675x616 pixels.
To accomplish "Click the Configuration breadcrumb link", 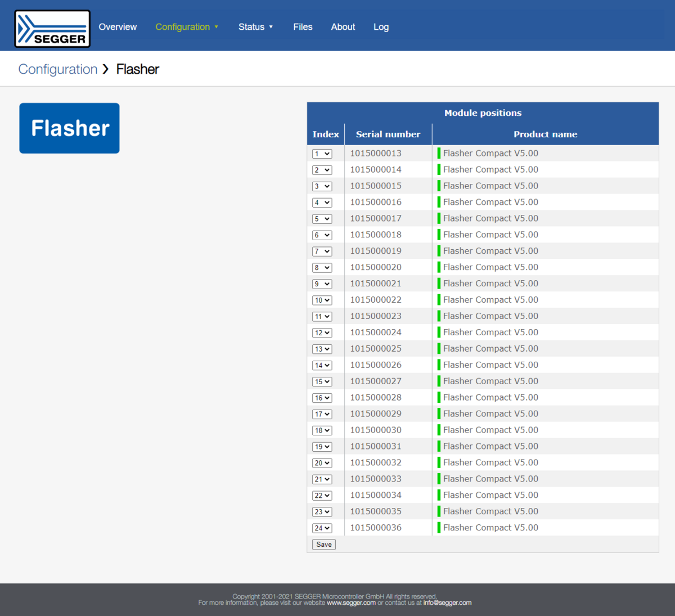I will pyautogui.click(x=58, y=69).
